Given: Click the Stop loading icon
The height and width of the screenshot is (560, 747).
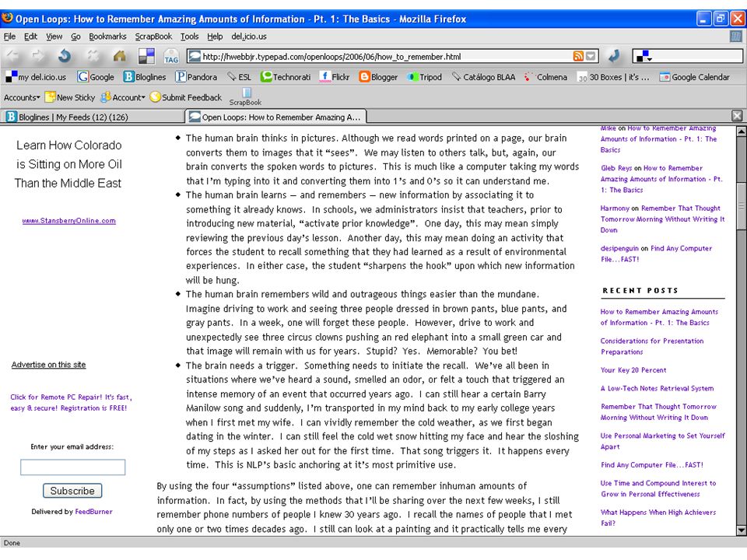Looking at the screenshot, I should point(93,56).
